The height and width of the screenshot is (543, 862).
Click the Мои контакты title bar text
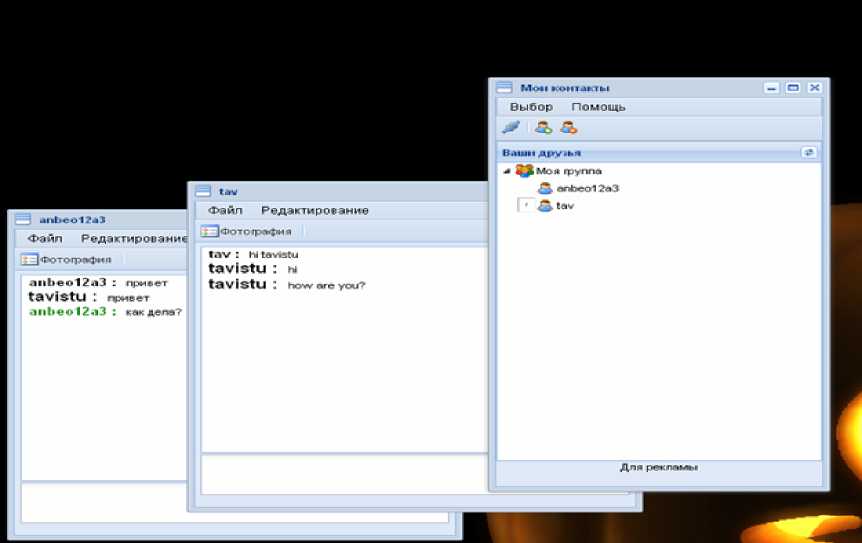(x=565, y=88)
